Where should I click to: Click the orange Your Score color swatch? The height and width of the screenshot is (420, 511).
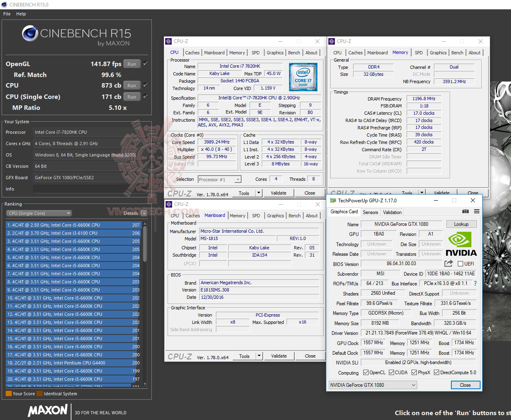coord(9,393)
